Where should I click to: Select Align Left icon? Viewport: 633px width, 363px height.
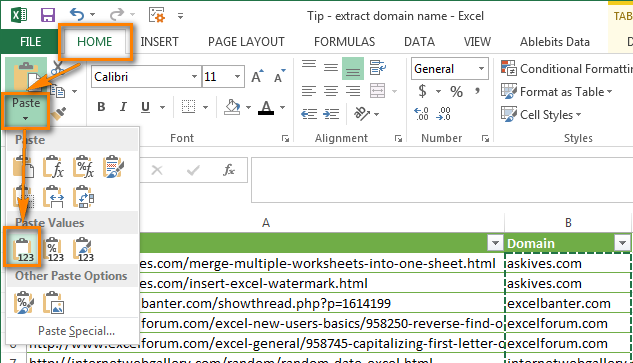pyautogui.click(x=309, y=91)
